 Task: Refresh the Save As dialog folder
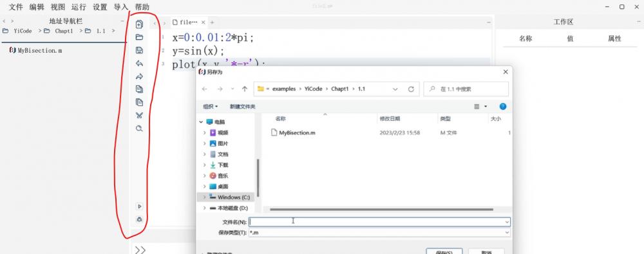(x=411, y=89)
